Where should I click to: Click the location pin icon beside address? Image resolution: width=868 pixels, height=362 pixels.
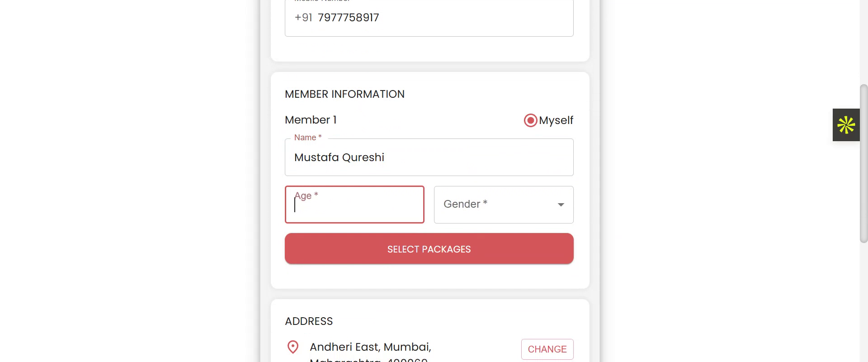(x=293, y=347)
